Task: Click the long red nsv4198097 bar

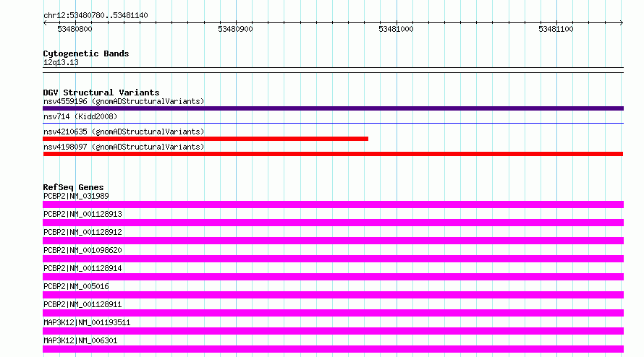Action: click(333, 154)
